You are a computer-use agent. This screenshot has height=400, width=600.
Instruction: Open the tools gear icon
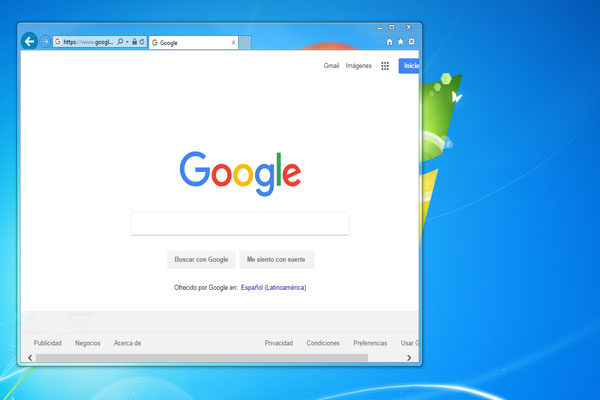412,42
